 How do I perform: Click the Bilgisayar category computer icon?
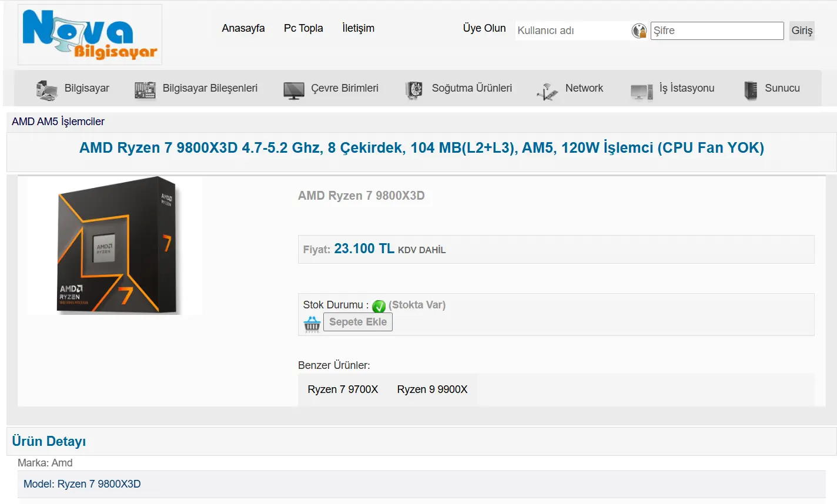coord(47,90)
